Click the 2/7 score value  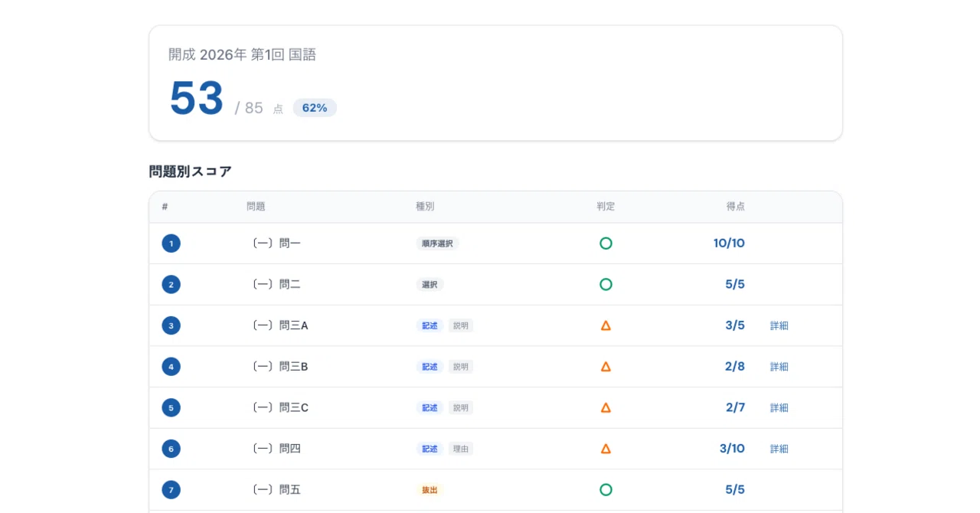pyautogui.click(x=735, y=407)
